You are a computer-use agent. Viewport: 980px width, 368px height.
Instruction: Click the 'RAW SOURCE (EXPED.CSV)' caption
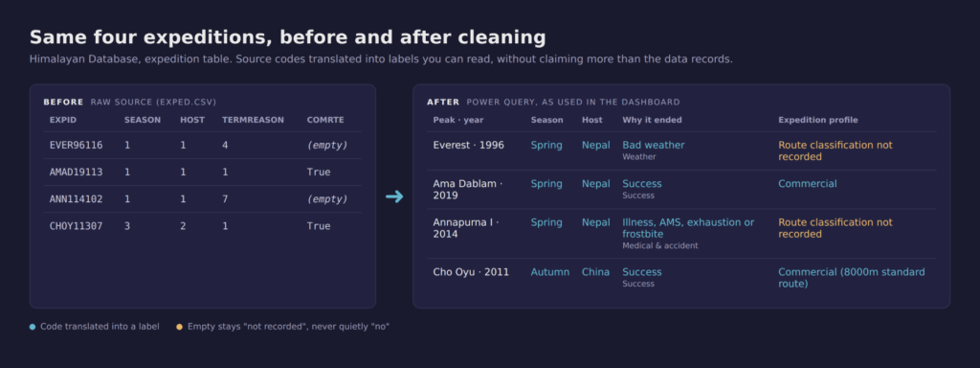[153, 102]
